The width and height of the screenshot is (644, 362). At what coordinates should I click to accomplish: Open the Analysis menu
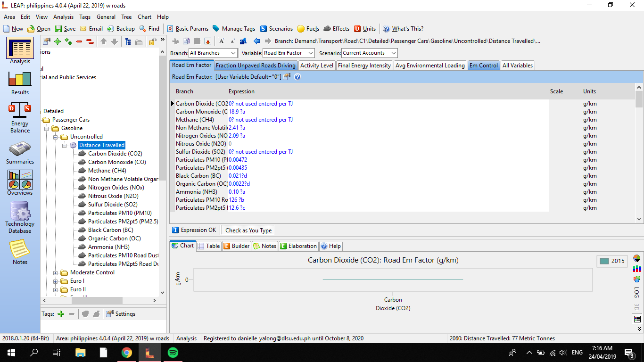click(63, 17)
